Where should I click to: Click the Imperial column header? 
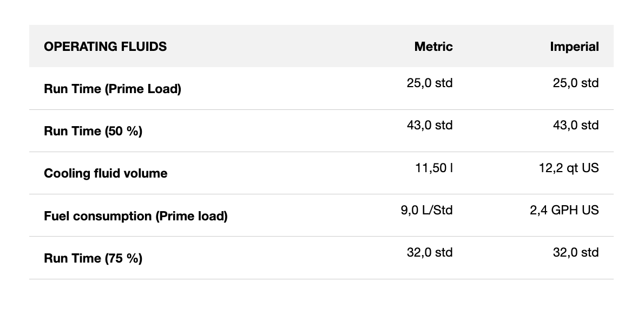point(574,47)
